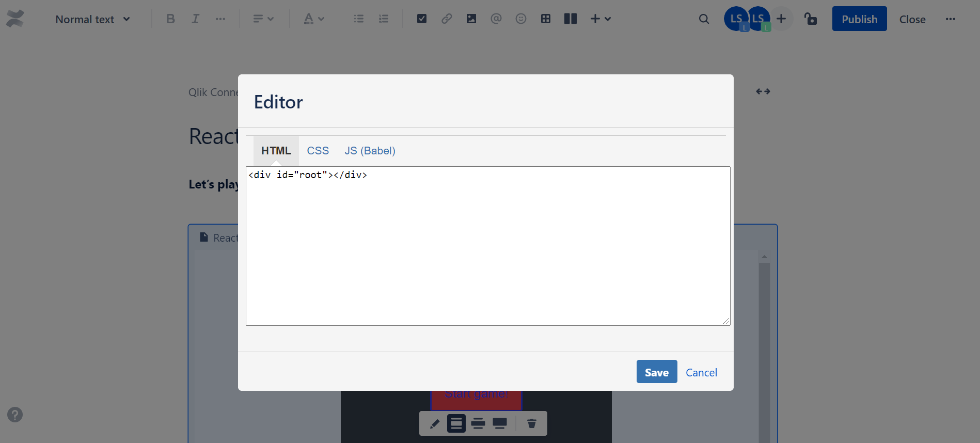
Task: Click inside the HTML code text area
Action: [x=488, y=246]
